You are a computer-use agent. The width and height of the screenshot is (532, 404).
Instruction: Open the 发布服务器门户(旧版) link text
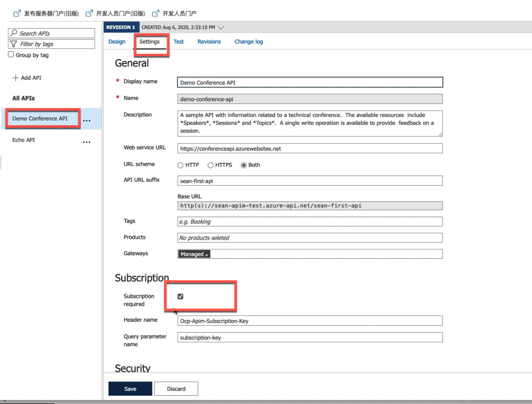point(51,14)
